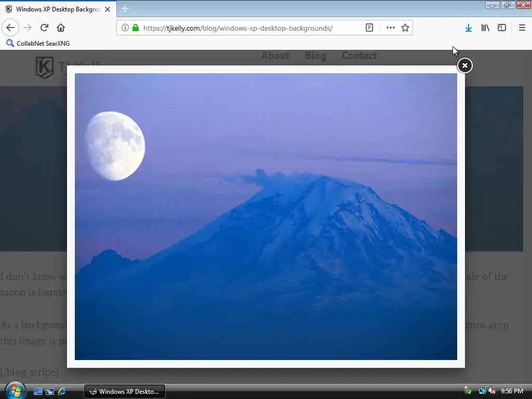Go back to the previous page
532x399 pixels.
[x=10, y=28]
